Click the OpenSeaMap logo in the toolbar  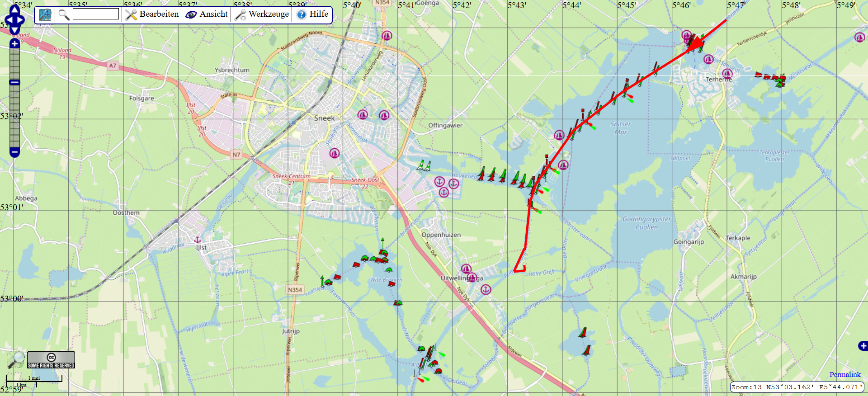(x=45, y=15)
